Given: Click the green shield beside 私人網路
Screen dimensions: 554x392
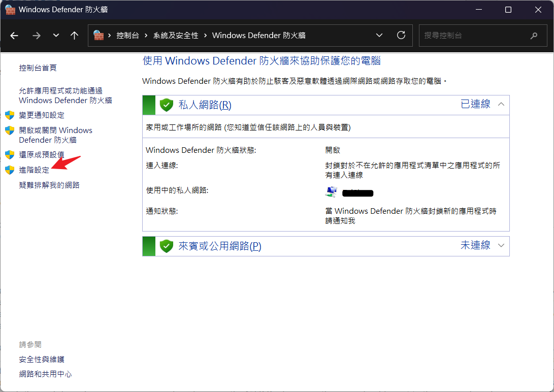Looking at the screenshot, I should 167,105.
